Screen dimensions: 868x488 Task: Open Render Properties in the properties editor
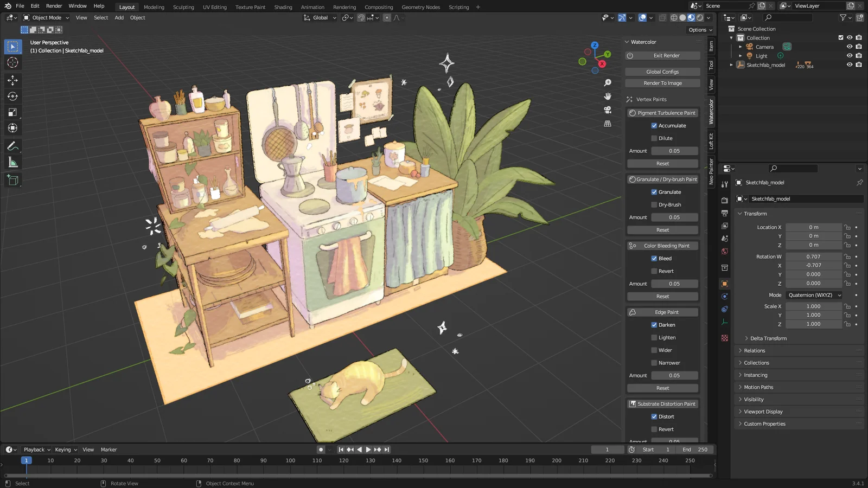724,200
